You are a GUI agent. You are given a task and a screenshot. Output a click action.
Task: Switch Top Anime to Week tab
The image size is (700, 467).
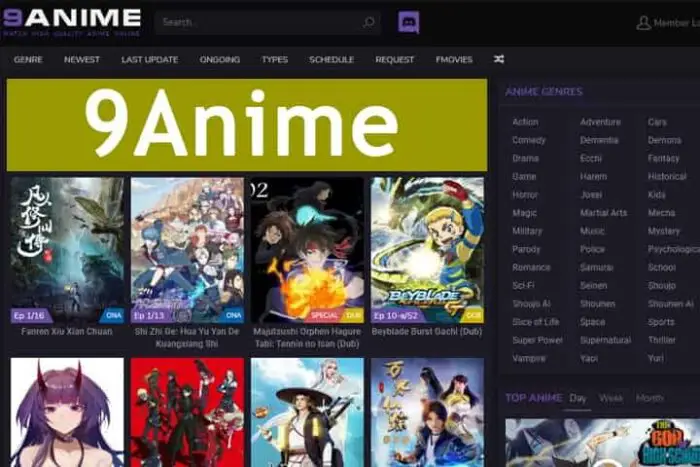(610, 398)
